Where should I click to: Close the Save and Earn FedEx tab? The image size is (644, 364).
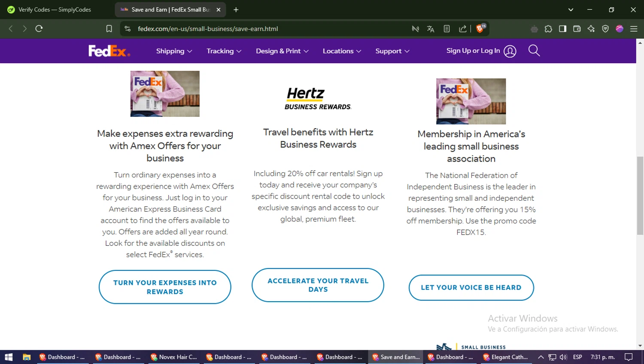(218, 9)
